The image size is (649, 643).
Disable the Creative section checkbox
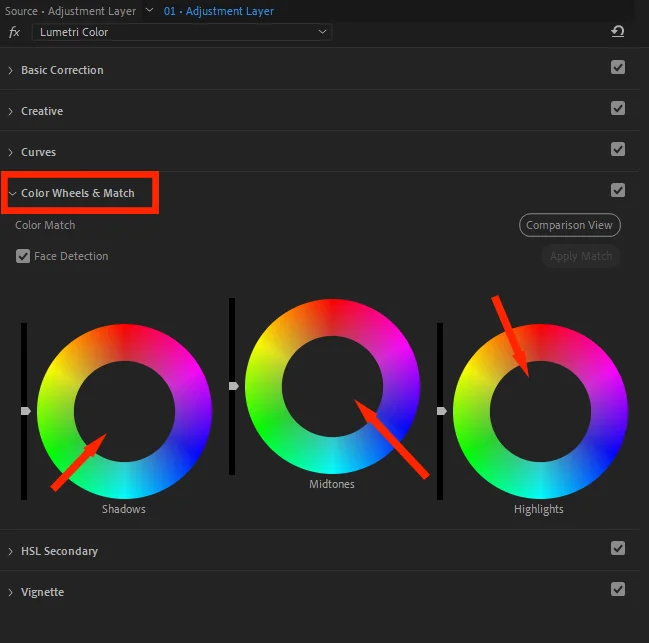point(618,108)
